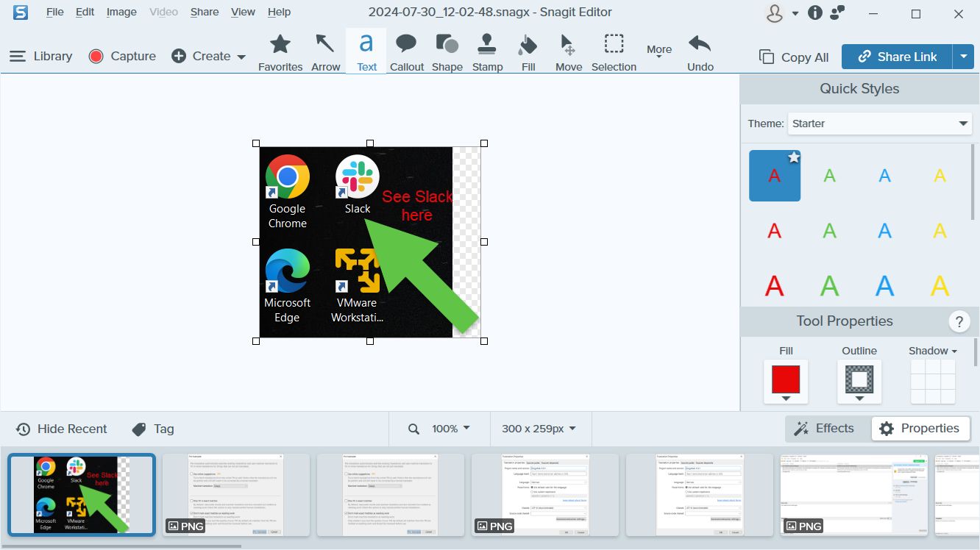Click the 'See Slack here' text annotation

416,206
